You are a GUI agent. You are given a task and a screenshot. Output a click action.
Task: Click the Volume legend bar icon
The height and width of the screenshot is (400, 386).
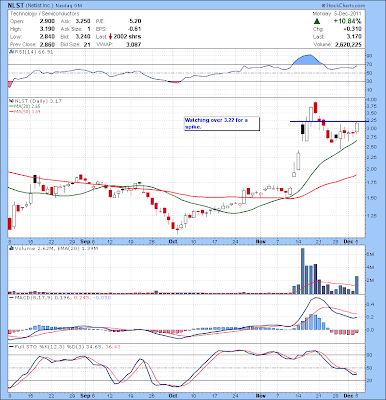coord(11,248)
